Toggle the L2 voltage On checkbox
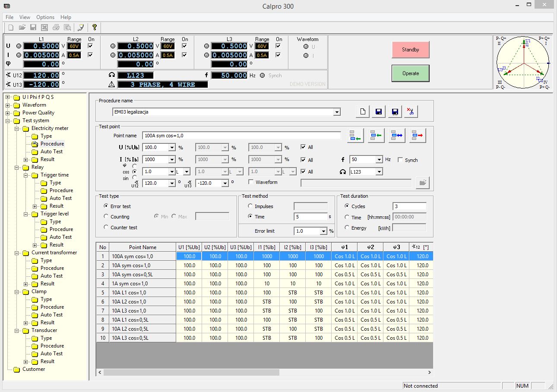Screen dimensions: 557x392 [x=185, y=46]
